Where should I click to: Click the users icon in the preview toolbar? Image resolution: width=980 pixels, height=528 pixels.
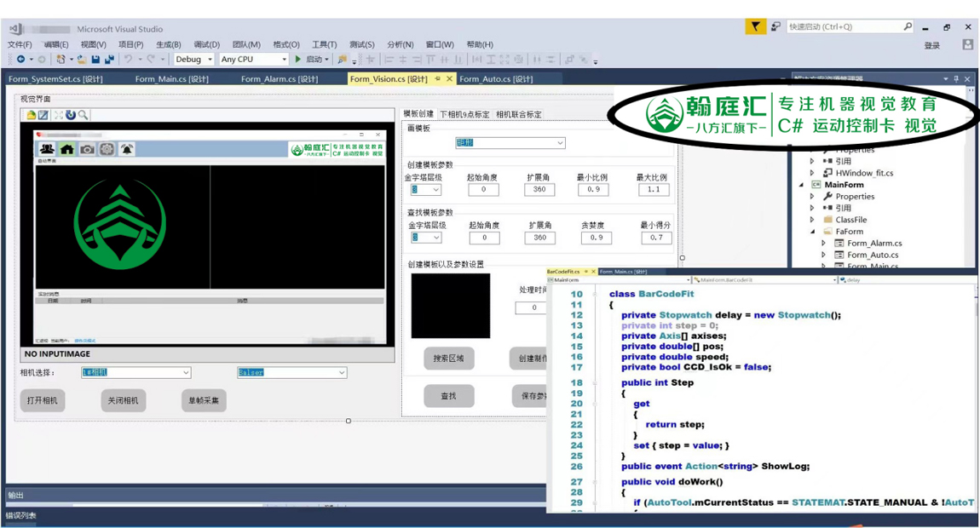47,150
